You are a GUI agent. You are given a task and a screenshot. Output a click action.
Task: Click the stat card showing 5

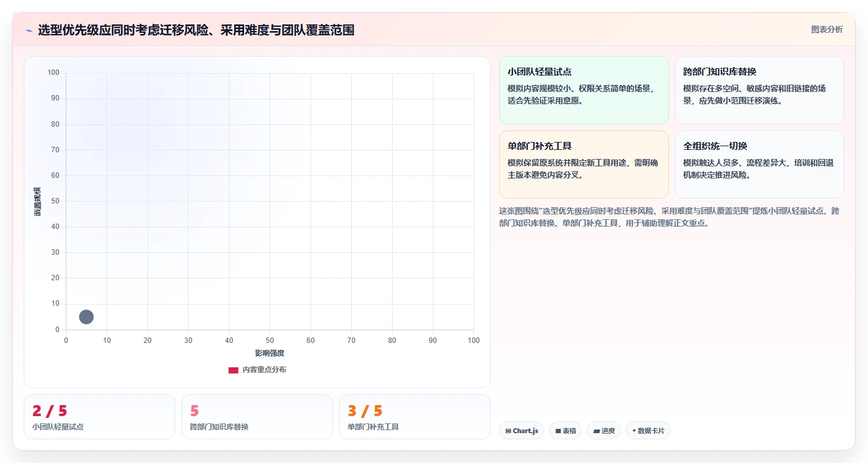257,417
